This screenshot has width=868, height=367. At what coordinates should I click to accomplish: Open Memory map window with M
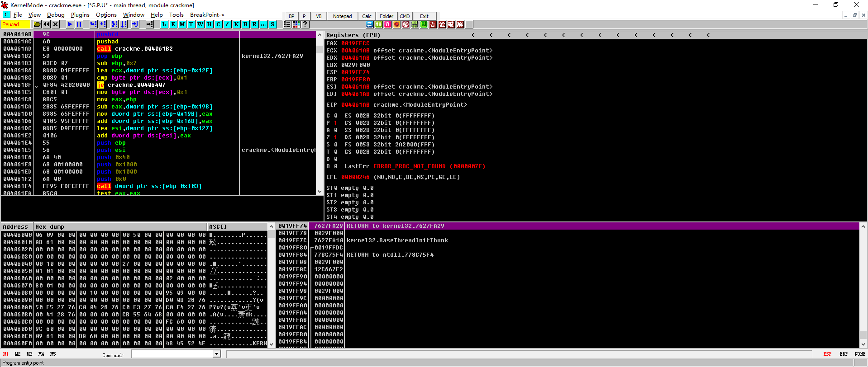tap(182, 24)
